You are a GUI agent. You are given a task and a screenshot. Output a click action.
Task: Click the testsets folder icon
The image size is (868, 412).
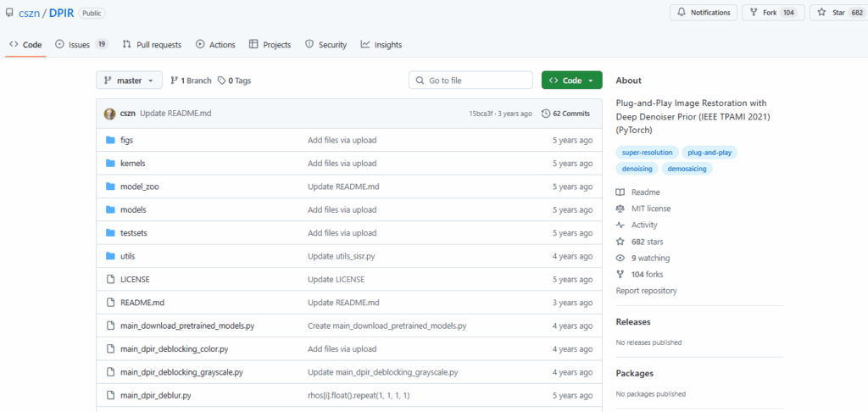[110, 233]
